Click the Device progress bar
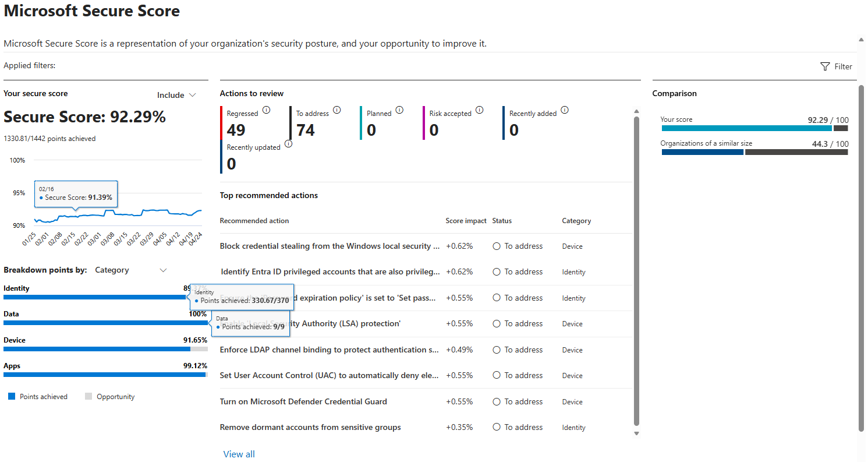The width and height of the screenshot is (868, 462). 105,349
